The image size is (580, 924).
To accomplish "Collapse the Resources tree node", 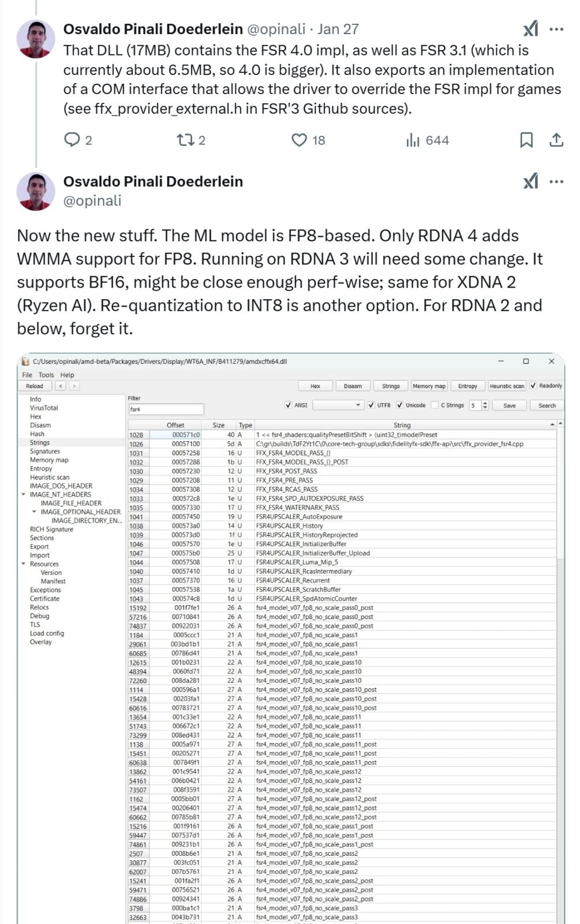I will [x=24, y=564].
